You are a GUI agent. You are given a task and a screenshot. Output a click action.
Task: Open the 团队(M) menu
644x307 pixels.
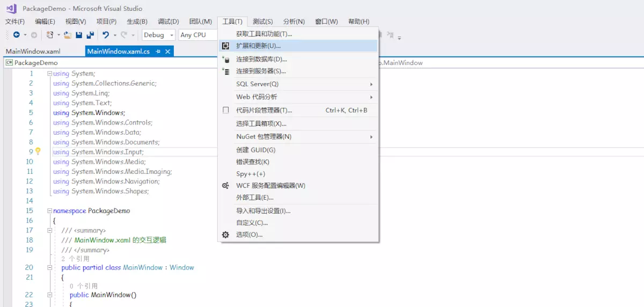click(200, 21)
